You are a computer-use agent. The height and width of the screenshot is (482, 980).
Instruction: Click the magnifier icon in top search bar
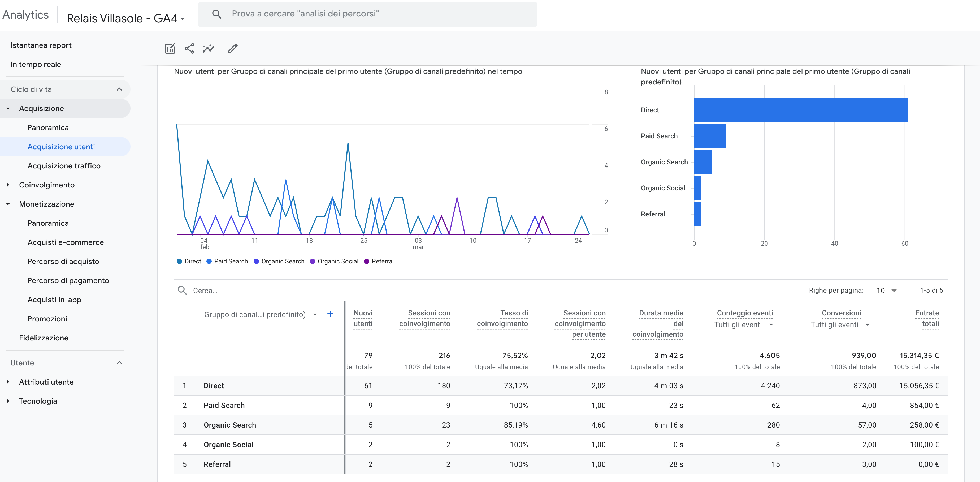pyautogui.click(x=216, y=14)
